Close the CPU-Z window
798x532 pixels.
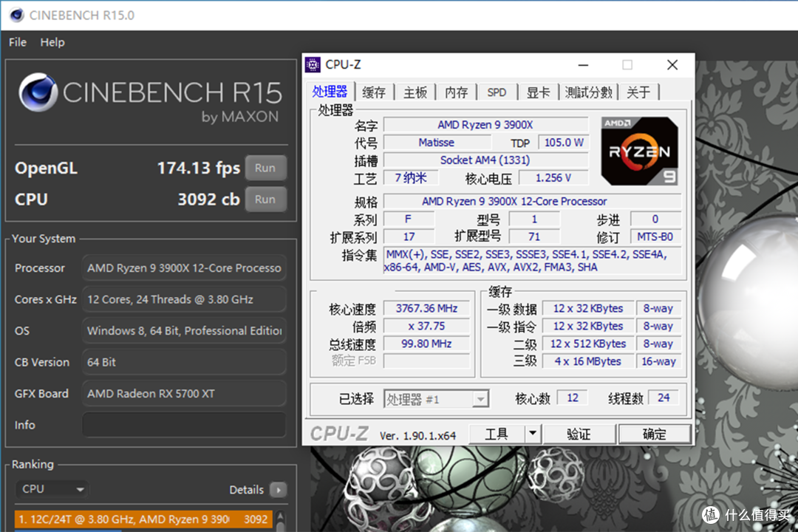click(672, 65)
